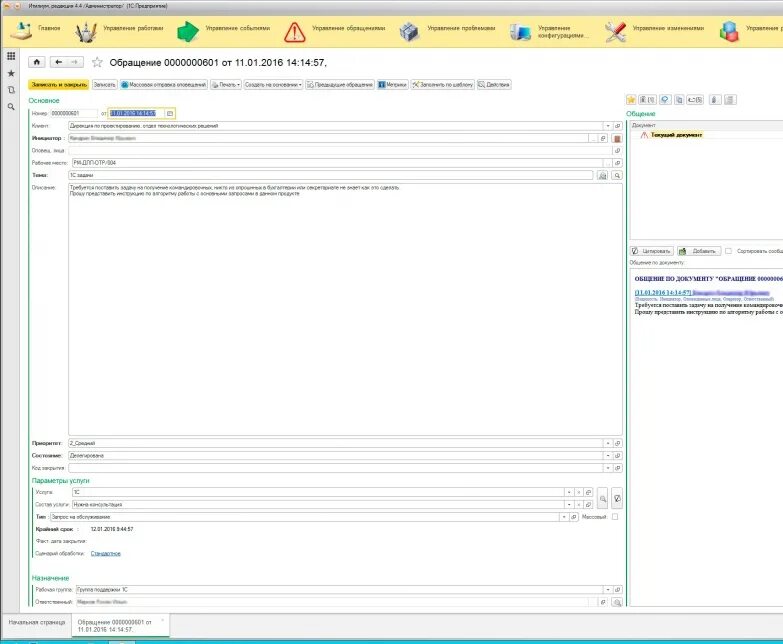Open search magnifier in left sidebar
This screenshot has height=644, width=783.
point(11,106)
